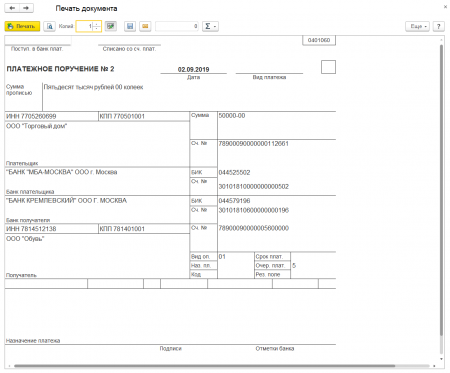Select the Списано со сч. плат. label
The image size is (450, 373).
(x=129, y=49)
